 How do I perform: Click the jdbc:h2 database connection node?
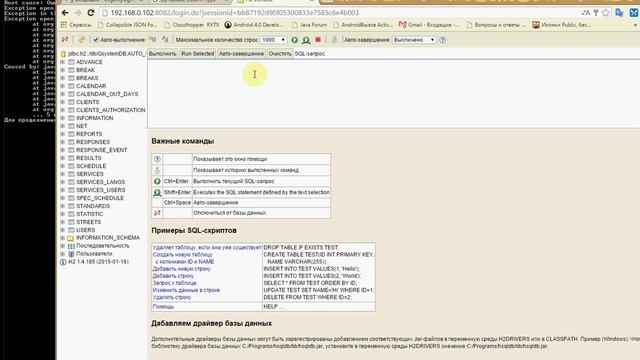107,54
